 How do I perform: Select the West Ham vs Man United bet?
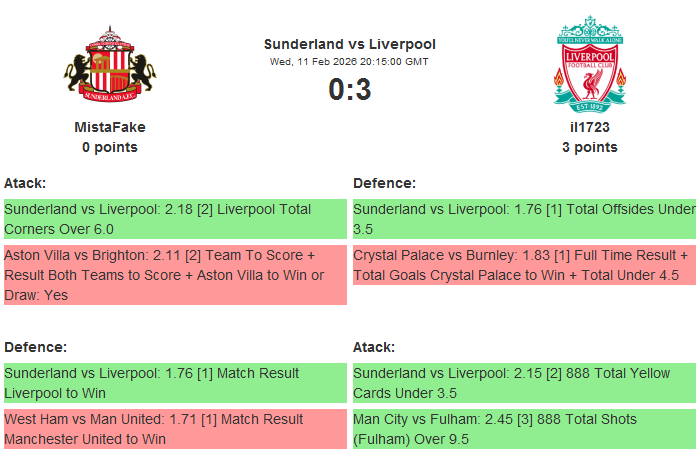[175, 429]
